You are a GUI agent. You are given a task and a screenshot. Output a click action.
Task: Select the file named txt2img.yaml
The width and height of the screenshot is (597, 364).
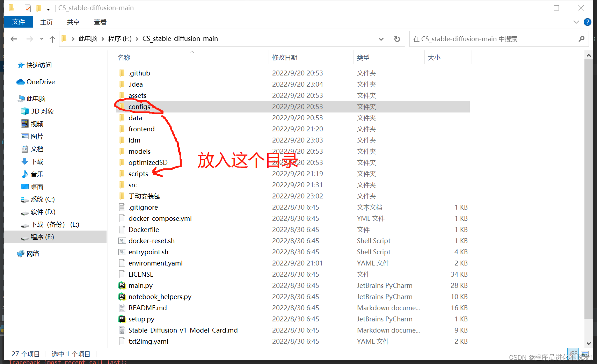point(148,341)
